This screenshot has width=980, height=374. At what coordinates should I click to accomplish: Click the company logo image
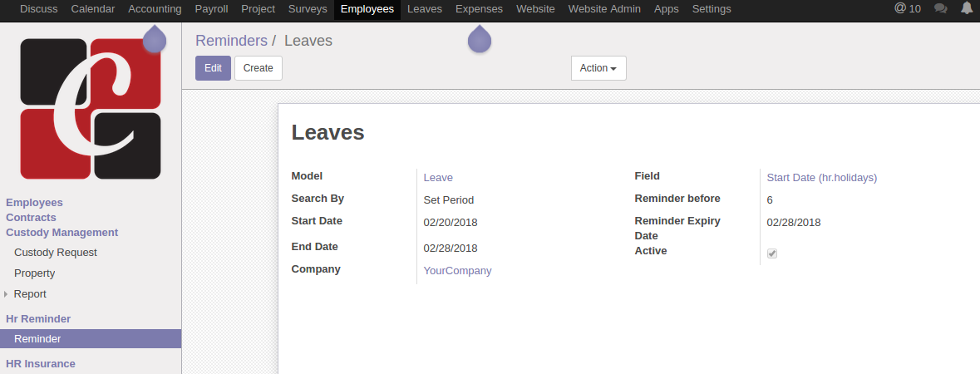tap(91, 108)
